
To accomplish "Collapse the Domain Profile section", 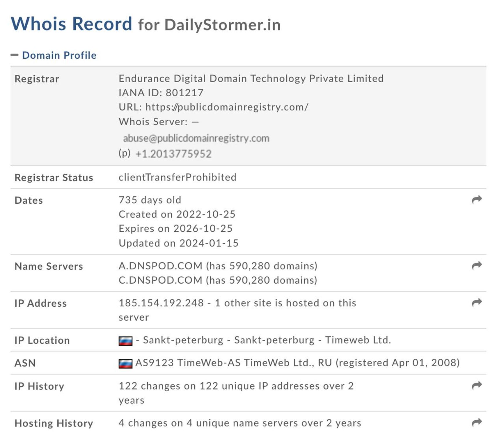I will (14, 55).
